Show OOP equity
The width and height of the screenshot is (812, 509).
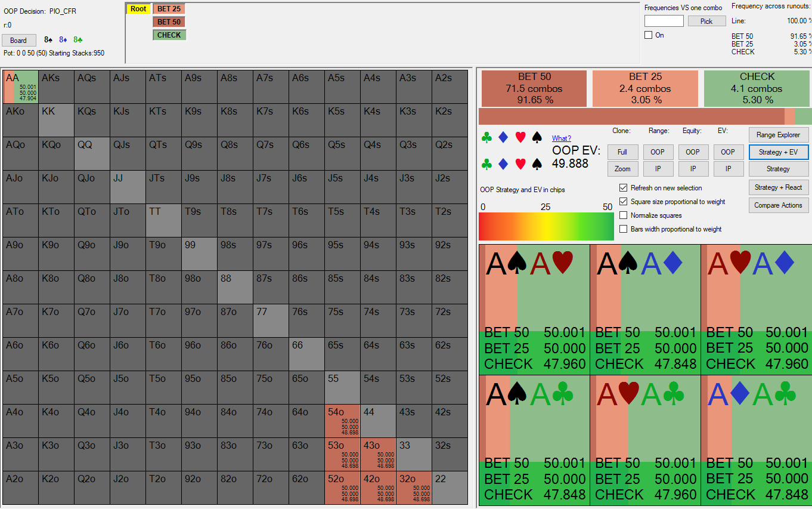pos(693,152)
